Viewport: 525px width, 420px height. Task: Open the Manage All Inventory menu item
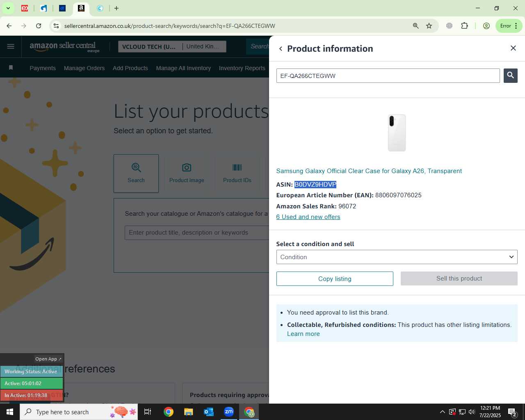coord(183,68)
